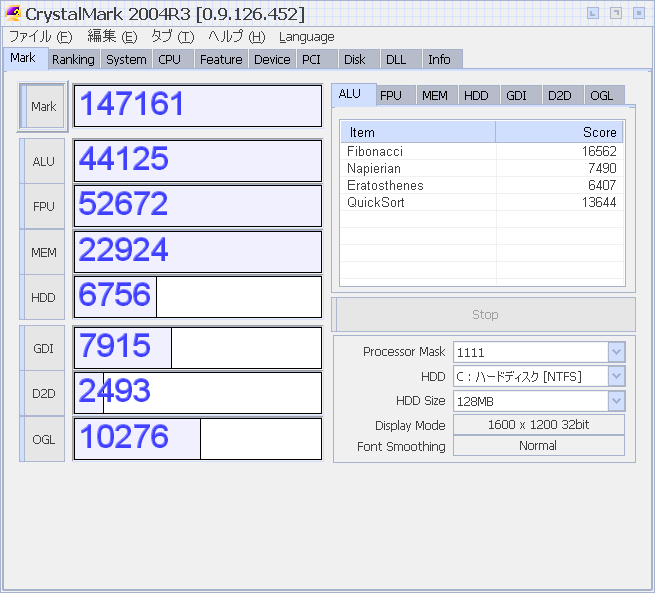Run the MEM benchmark button
The height and width of the screenshot is (593, 655).
click(43, 252)
